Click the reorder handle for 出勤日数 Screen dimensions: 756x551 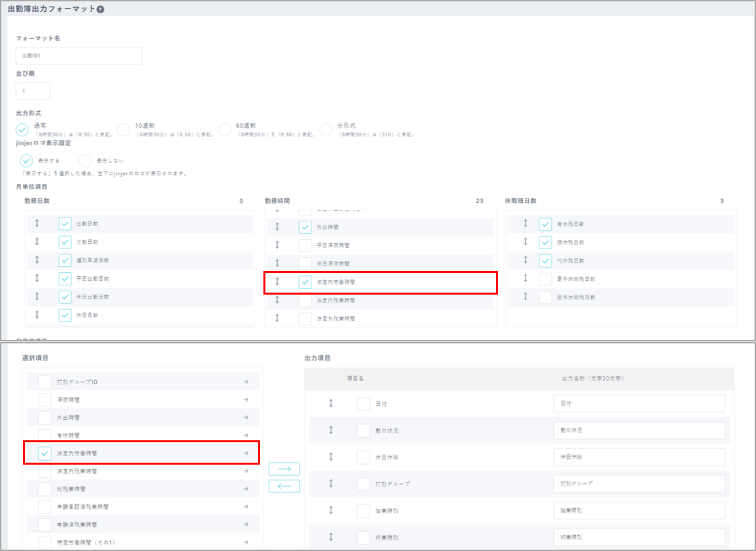pos(37,224)
